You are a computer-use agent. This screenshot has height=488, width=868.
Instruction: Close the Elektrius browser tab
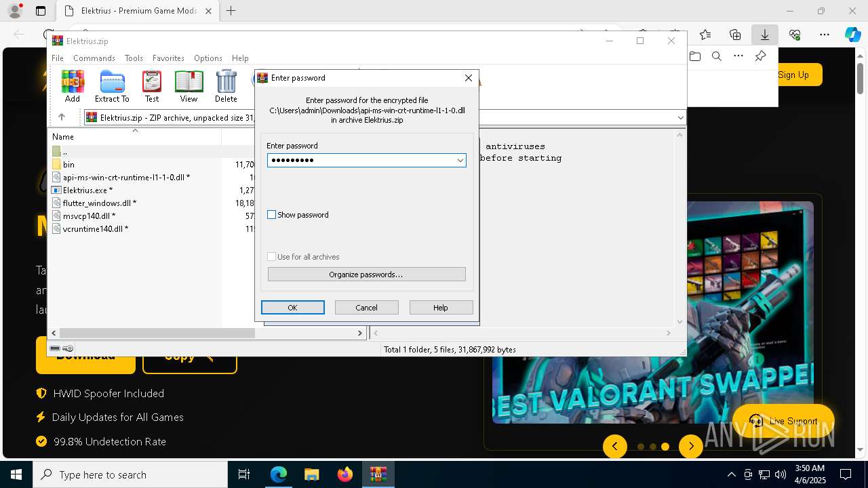coord(208,11)
